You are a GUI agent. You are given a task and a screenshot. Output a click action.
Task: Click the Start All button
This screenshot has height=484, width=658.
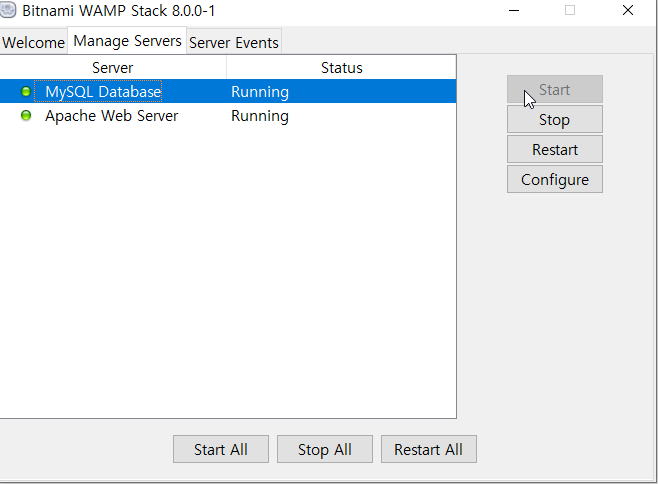click(x=221, y=449)
